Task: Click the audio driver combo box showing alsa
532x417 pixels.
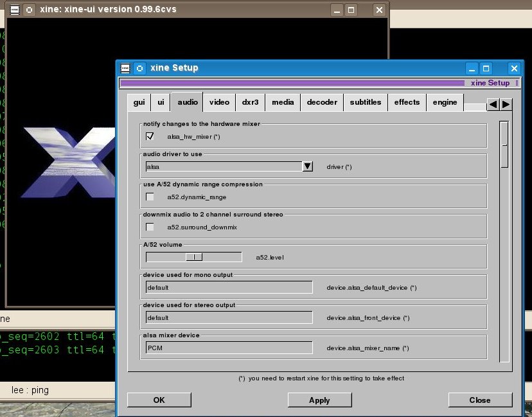Action: [224, 166]
